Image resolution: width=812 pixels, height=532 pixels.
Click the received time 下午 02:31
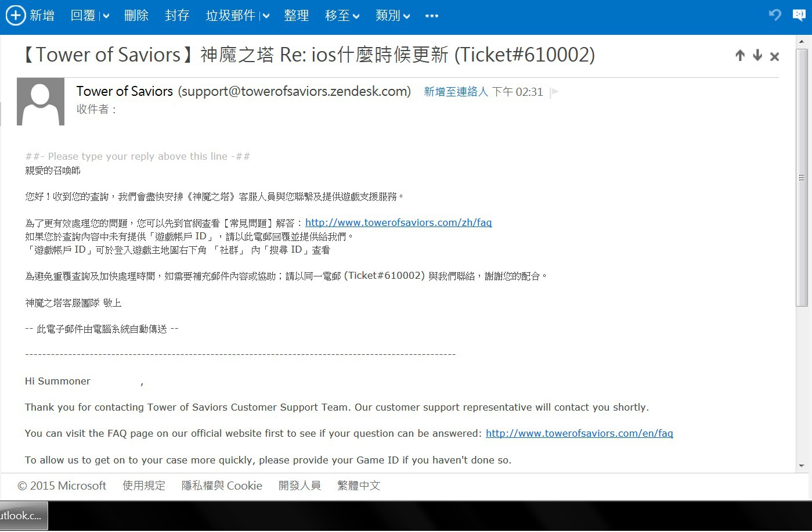517,92
